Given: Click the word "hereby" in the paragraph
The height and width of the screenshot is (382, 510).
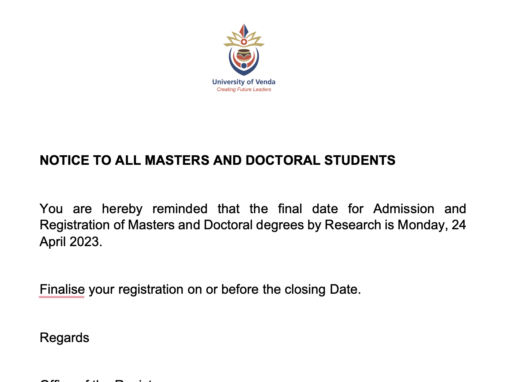Looking at the screenshot, I should 122,209.
